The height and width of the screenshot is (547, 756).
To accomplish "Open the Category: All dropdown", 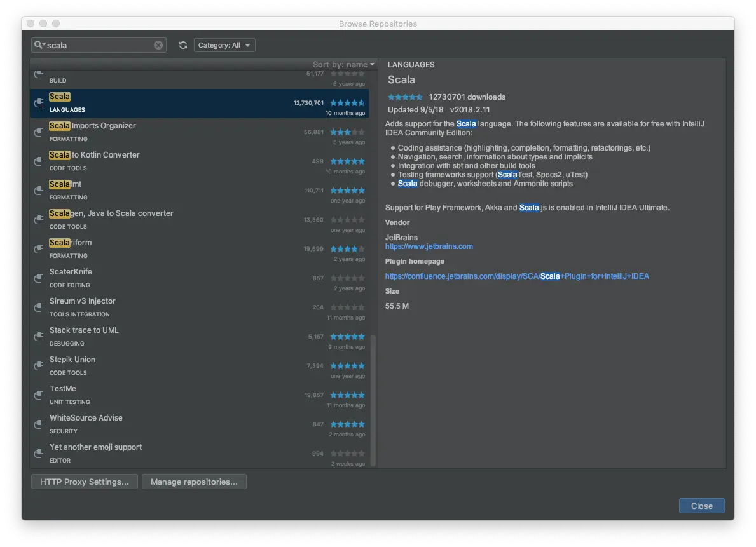I will tap(224, 45).
